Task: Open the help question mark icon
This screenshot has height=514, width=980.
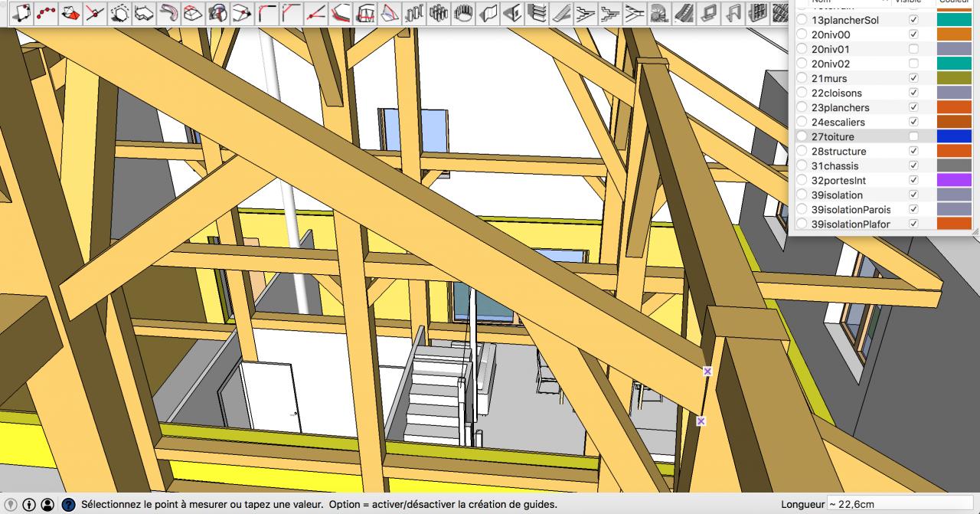Action: click(x=68, y=505)
